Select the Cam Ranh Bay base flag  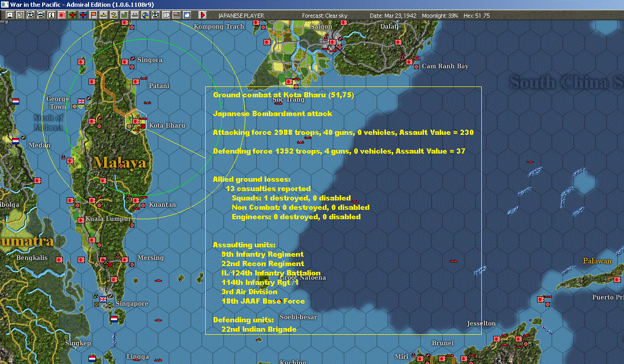click(409, 62)
